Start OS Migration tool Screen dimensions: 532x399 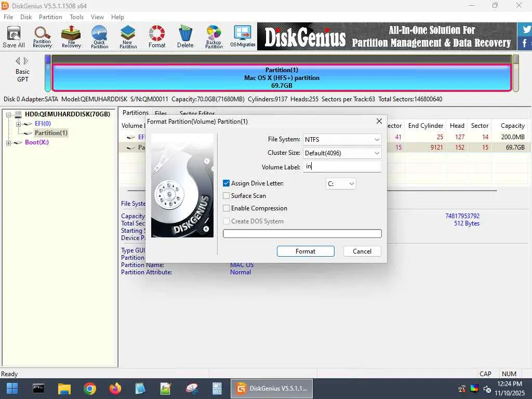pos(243,37)
